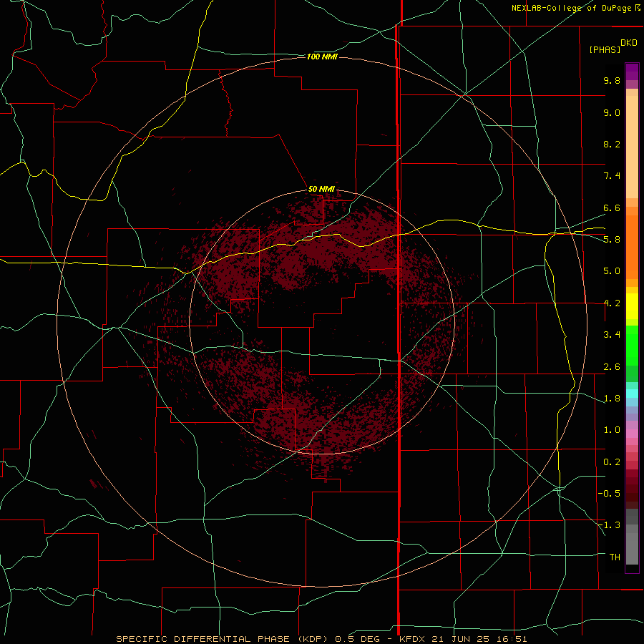Click the 9.0 scale value
The width and height of the screenshot is (644, 644).
pos(612,112)
